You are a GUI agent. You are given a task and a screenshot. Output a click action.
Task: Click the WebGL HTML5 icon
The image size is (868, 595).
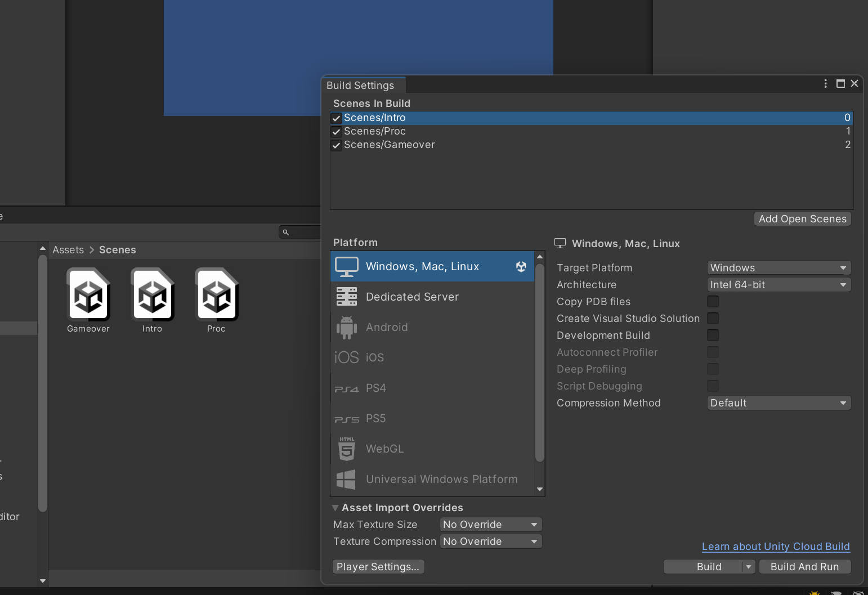click(347, 449)
